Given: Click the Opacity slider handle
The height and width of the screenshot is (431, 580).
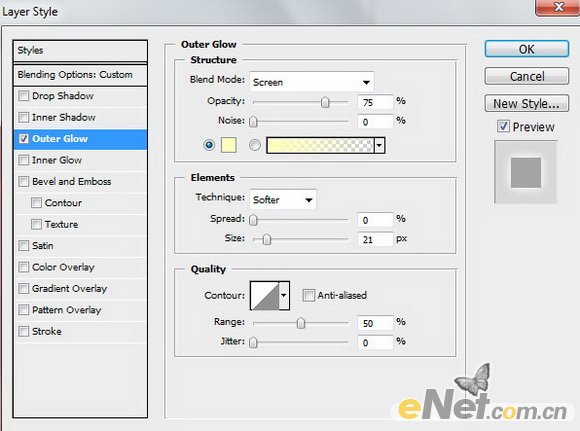Looking at the screenshot, I should click(325, 102).
